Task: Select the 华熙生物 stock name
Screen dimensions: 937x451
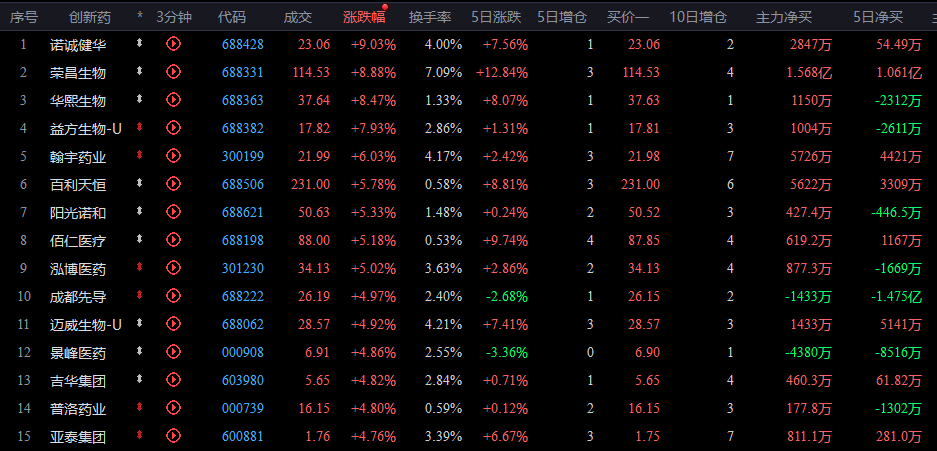Action: pos(78,100)
